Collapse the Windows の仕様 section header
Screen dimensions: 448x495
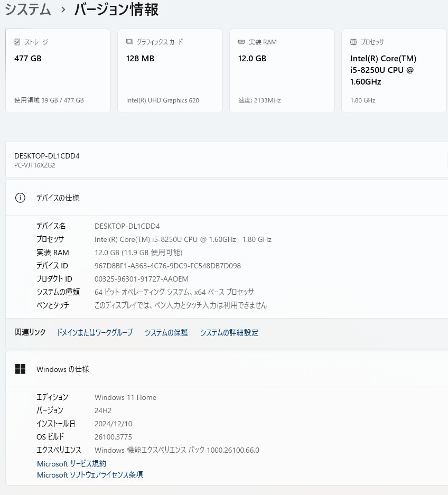pyautogui.click(x=227, y=369)
